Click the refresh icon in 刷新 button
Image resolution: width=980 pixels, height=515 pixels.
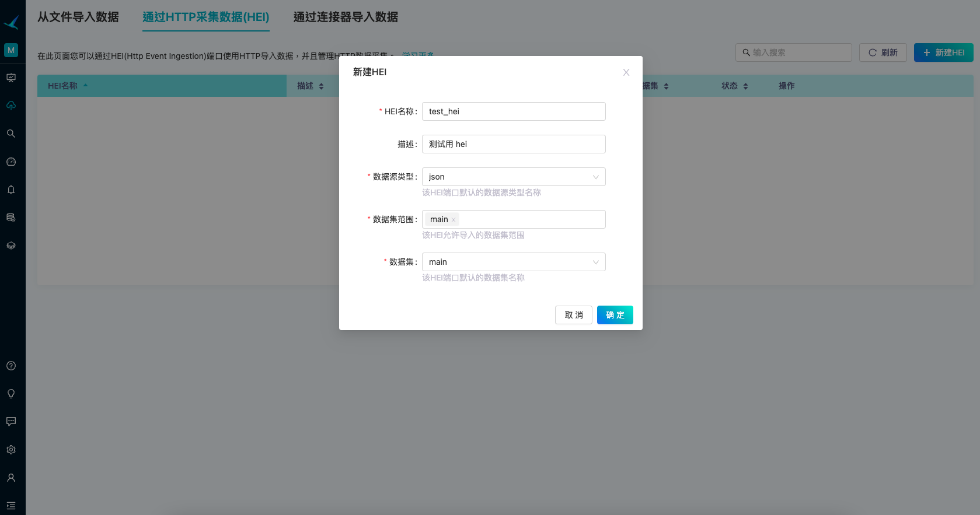[x=873, y=52]
